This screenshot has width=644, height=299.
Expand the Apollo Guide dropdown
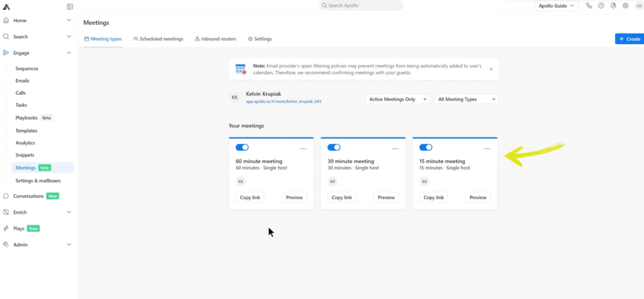coord(556,5)
